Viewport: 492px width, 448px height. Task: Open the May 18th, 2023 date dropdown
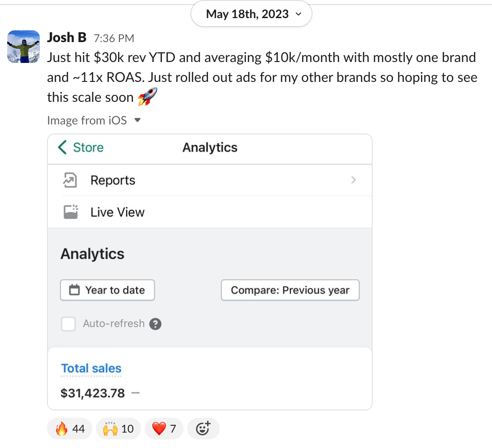(251, 14)
